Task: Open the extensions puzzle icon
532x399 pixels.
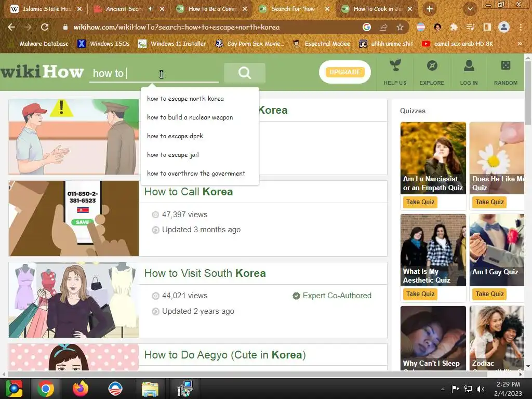Action: point(454,27)
